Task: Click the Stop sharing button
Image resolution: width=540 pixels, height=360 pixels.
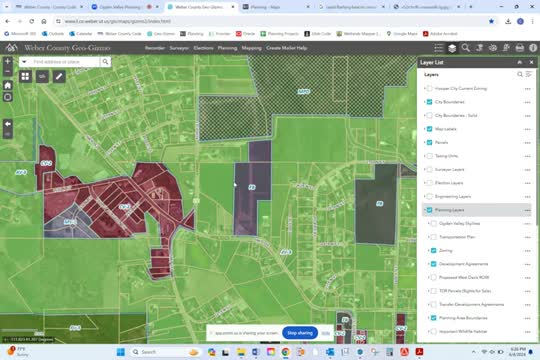Action: point(300,333)
